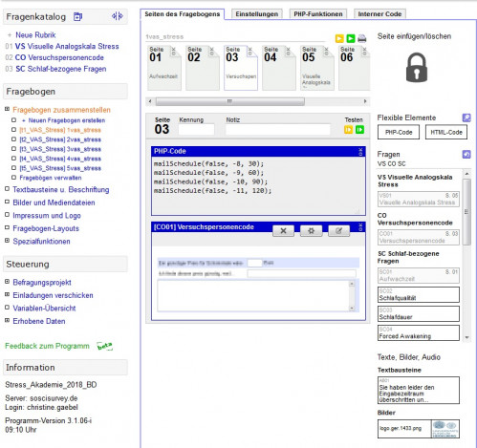Viewport: 477px width, 448px height.
Task: Remove the CO01 Versuchspersonencode block header x
Action: [360, 225]
